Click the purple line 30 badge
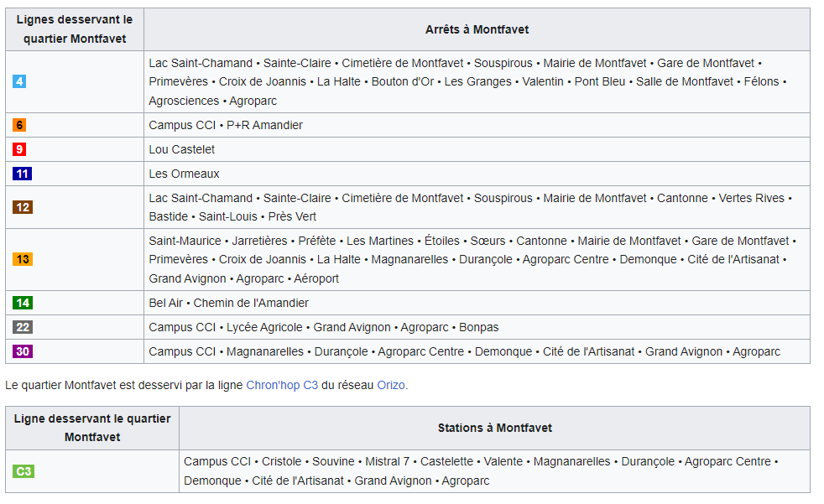824x504 pixels. click(x=23, y=351)
